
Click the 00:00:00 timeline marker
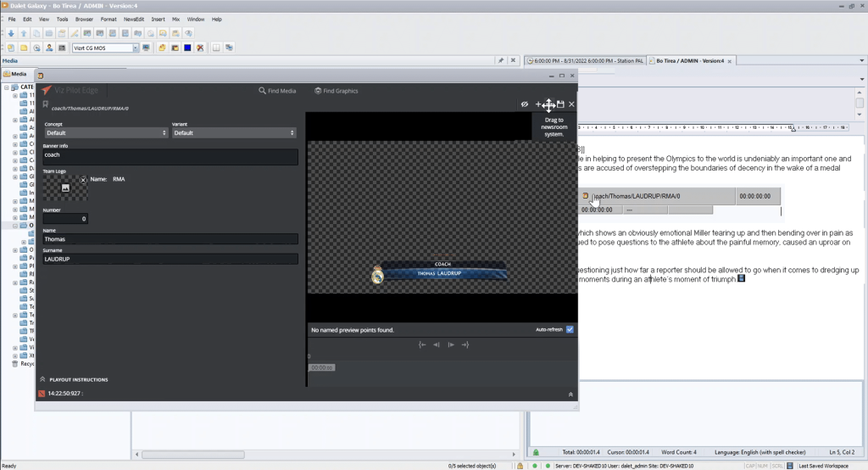[x=321, y=367]
